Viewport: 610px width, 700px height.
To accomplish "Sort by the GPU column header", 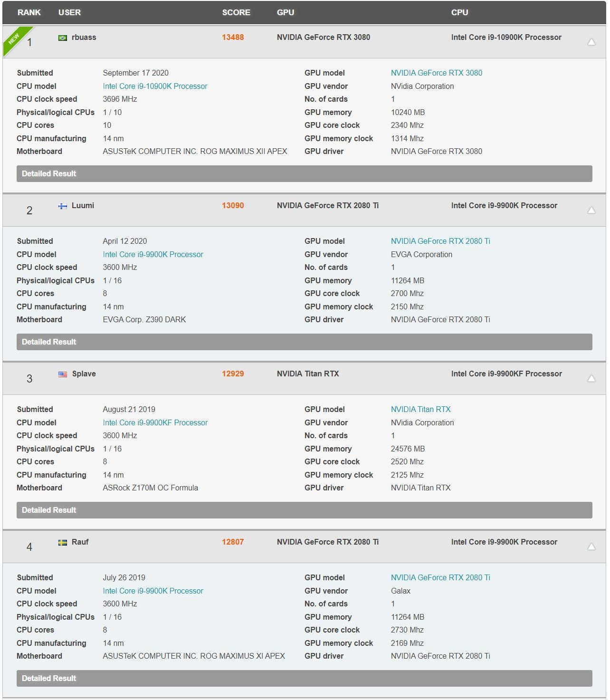I will (x=286, y=12).
